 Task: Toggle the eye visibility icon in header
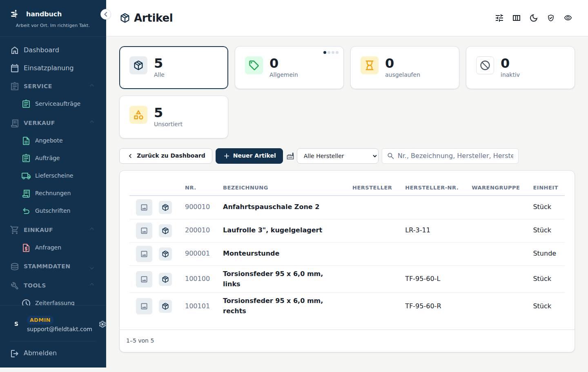568,18
